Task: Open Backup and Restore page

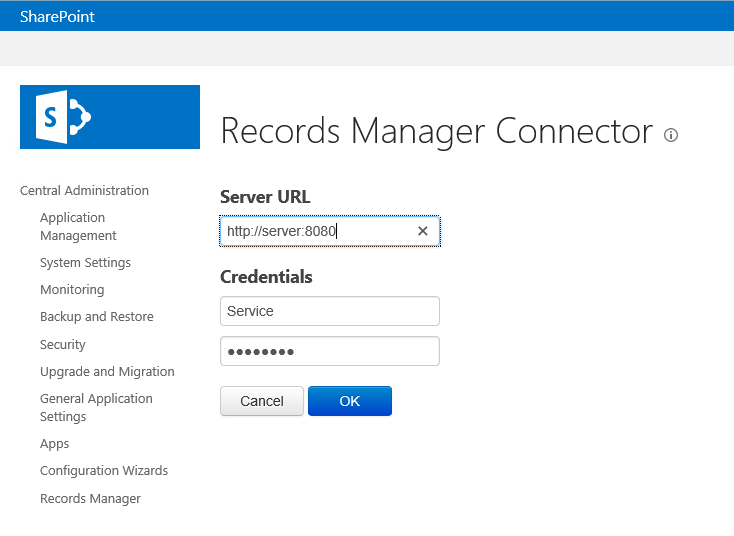Action: click(97, 317)
